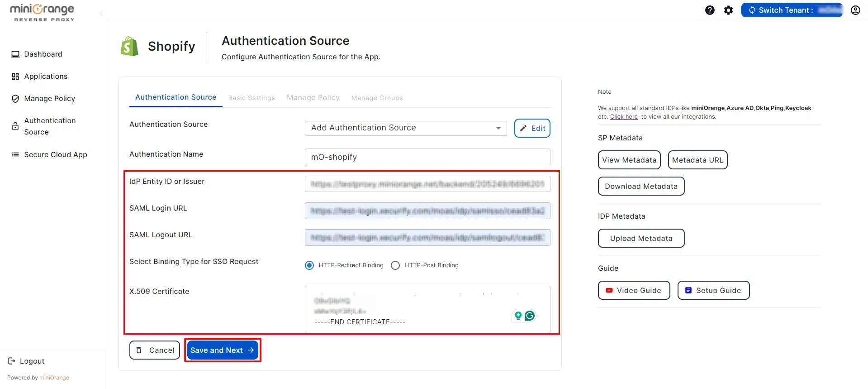
Task: Click the Logout text label
Action: click(32, 361)
